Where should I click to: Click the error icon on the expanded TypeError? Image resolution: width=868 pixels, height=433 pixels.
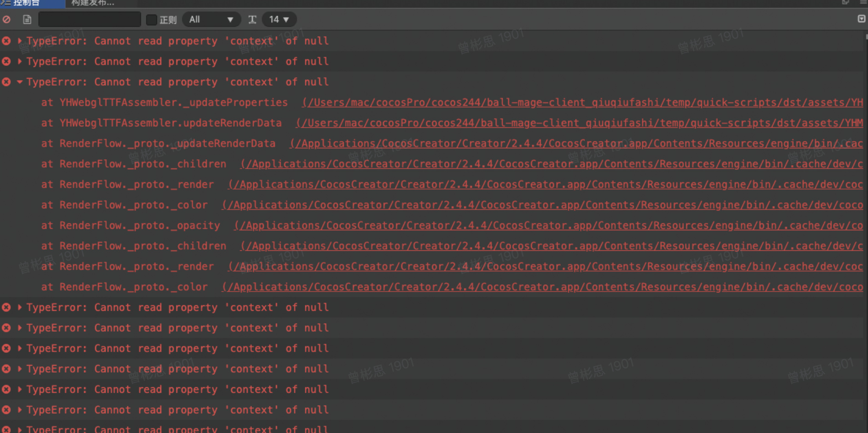(6, 82)
